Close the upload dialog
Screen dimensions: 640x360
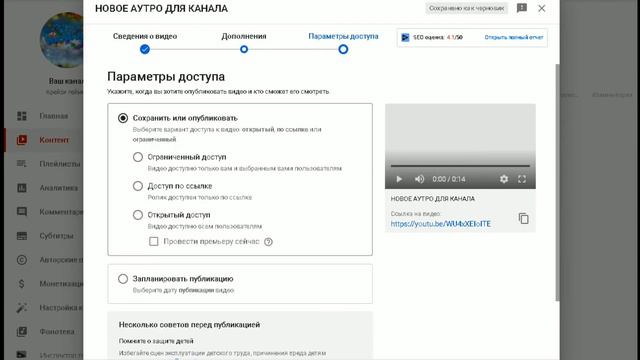pyautogui.click(x=542, y=8)
